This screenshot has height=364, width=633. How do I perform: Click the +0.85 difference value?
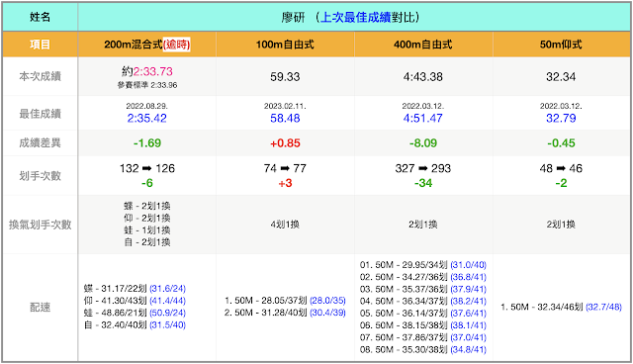(x=285, y=142)
